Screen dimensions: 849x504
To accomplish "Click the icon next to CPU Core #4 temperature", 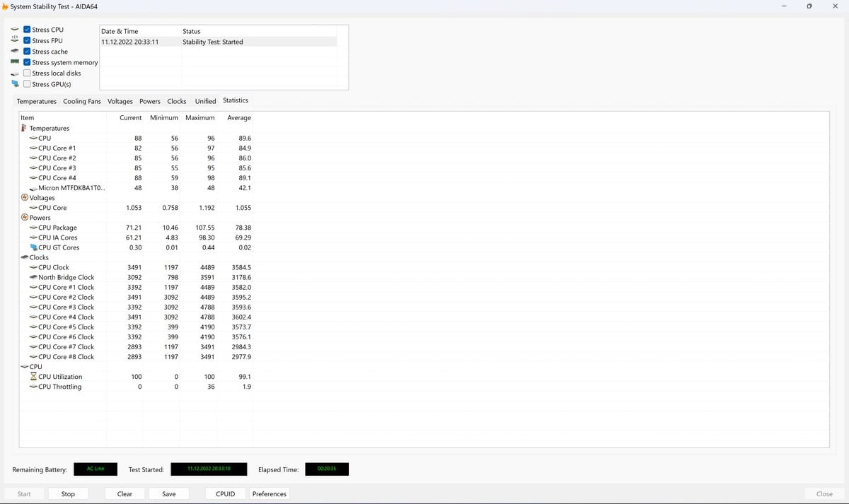I will point(33,177).
